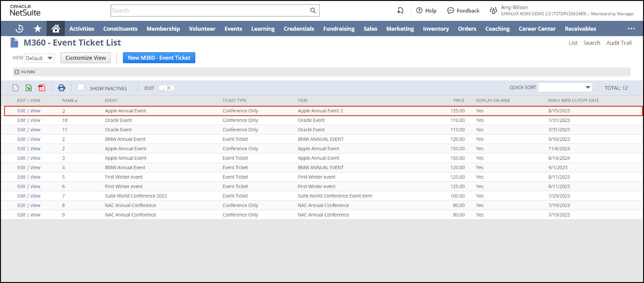Expand the Filters section
Viewport: 644px width, 283px height.
17,72
